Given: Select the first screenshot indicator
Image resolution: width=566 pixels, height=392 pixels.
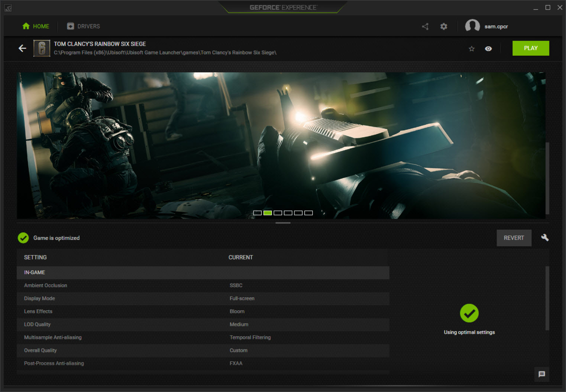Looking at the screenshot, I should [257, 213].
